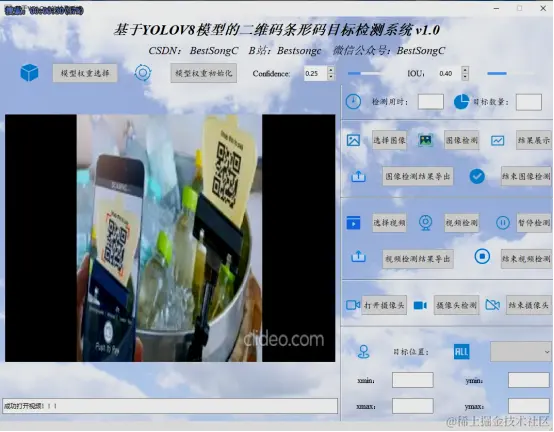This screenshot has width=554, height=432.
Task: Pause with the 暂停检测 button
Action: (x=534, y=223)
